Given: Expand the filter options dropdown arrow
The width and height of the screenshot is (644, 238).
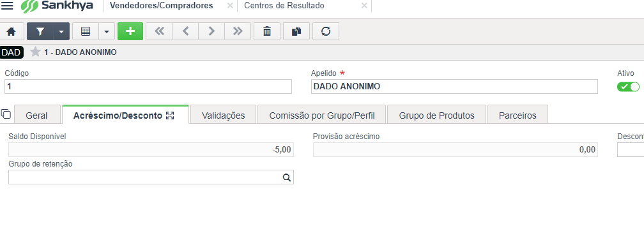Looking at the screenshot, I should (61, 32).
